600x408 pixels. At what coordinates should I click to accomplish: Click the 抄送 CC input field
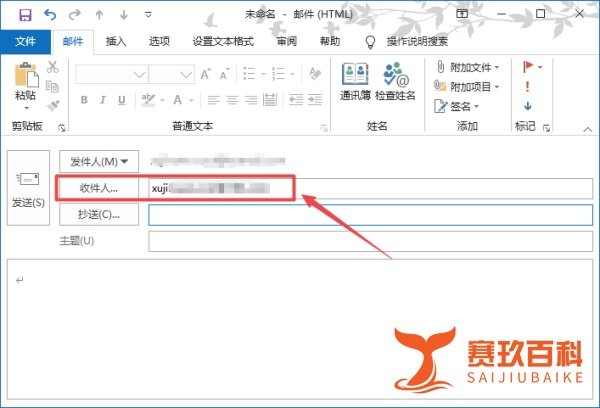(370, 215)
